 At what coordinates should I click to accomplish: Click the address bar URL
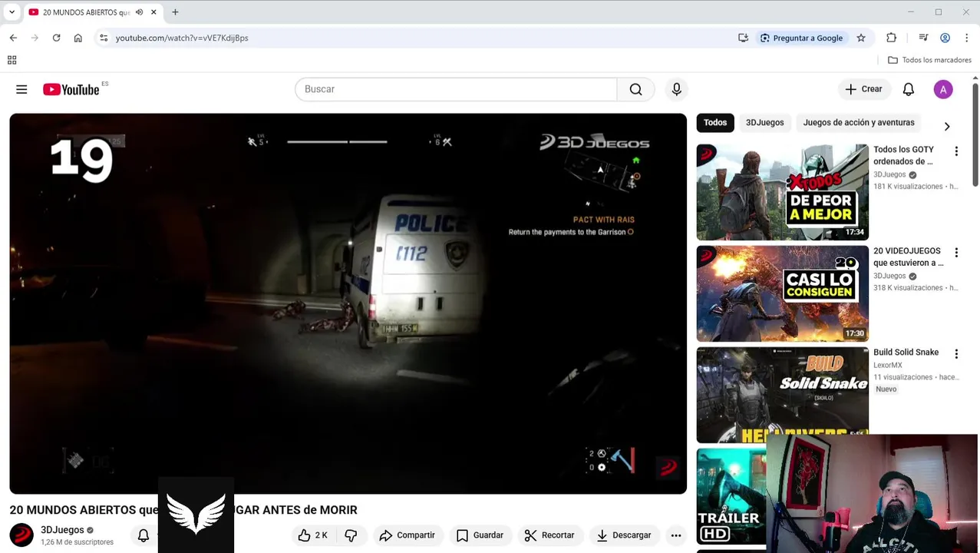182,38
